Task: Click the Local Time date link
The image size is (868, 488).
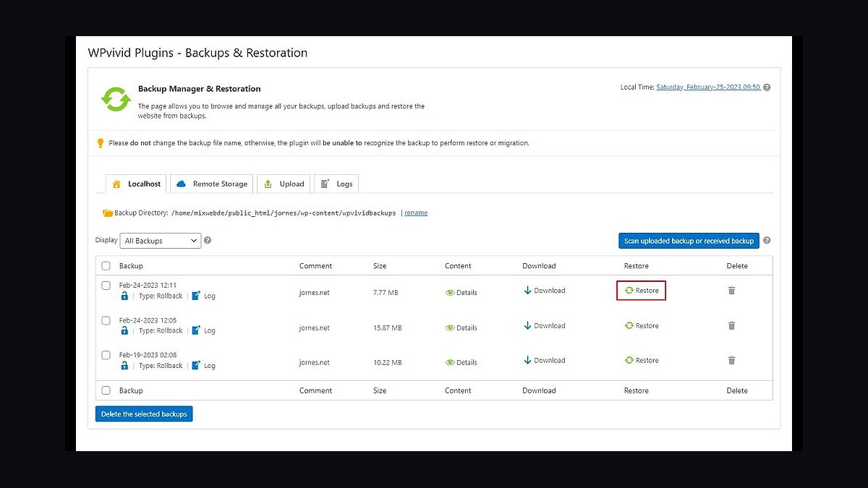Action: 708,87
